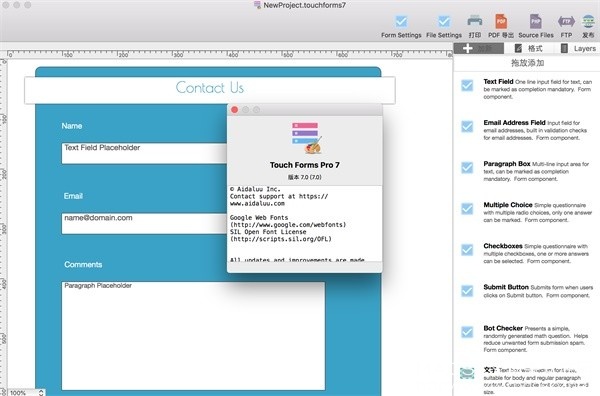Click the Paragraph Placeholder comments box
This screenshot has height=396, width=600.
tap(193, 336)
